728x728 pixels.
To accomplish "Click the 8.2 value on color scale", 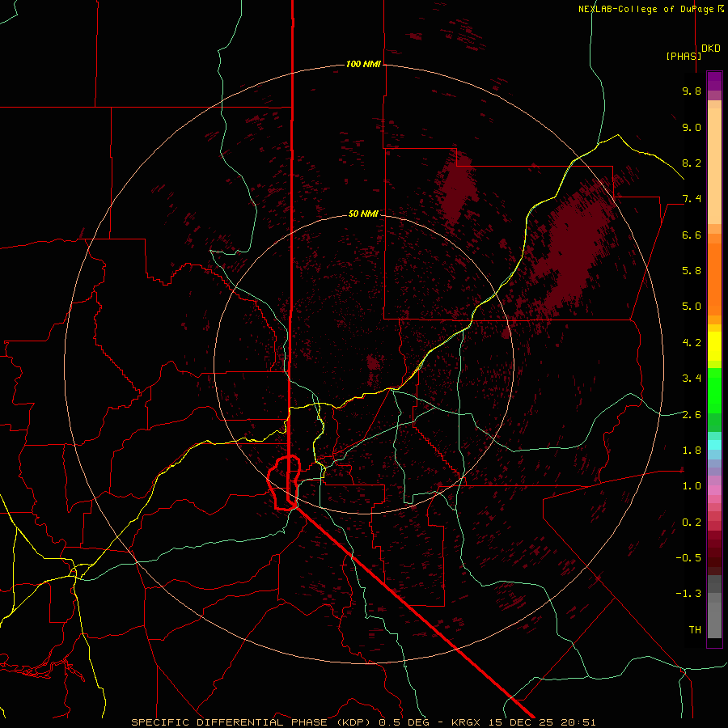I will click(692, 163).
